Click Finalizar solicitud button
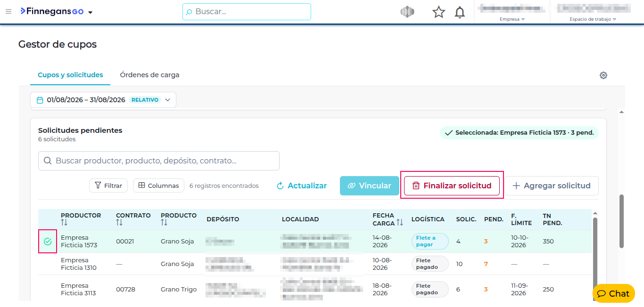Screen dimensions: 644x307 click(x=452, y=186)
